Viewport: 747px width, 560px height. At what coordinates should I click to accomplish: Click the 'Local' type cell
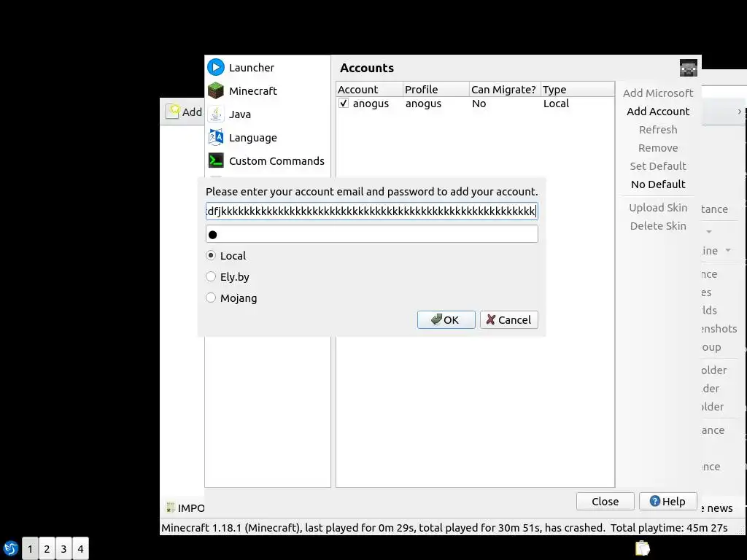point(556,104)
